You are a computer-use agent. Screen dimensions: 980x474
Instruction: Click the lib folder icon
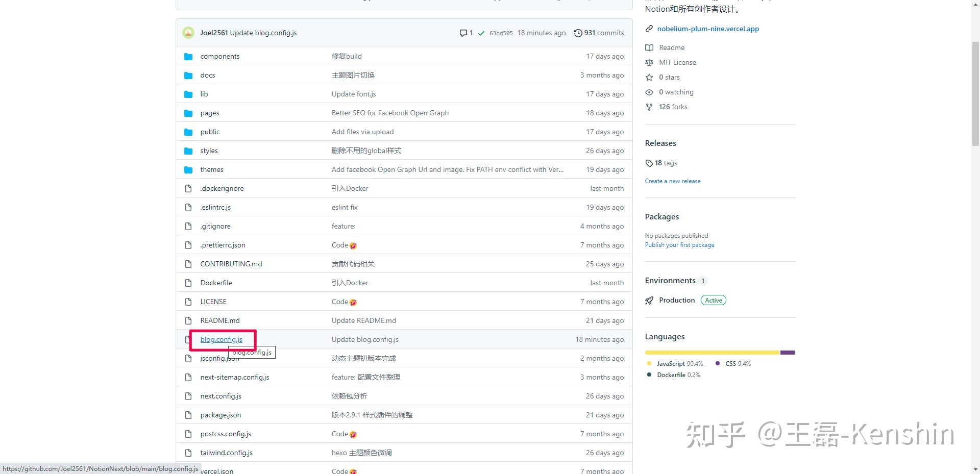click(x=188, y=94)
